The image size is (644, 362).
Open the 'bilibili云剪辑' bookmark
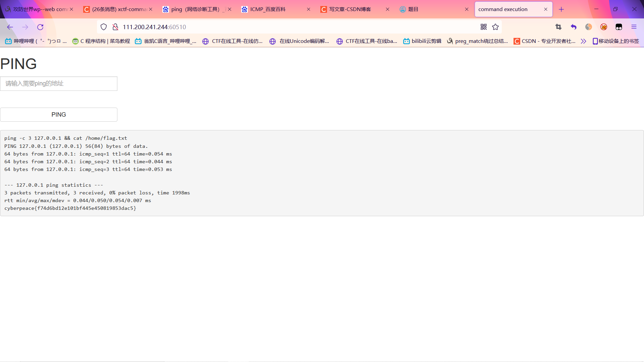coord(422,41)
